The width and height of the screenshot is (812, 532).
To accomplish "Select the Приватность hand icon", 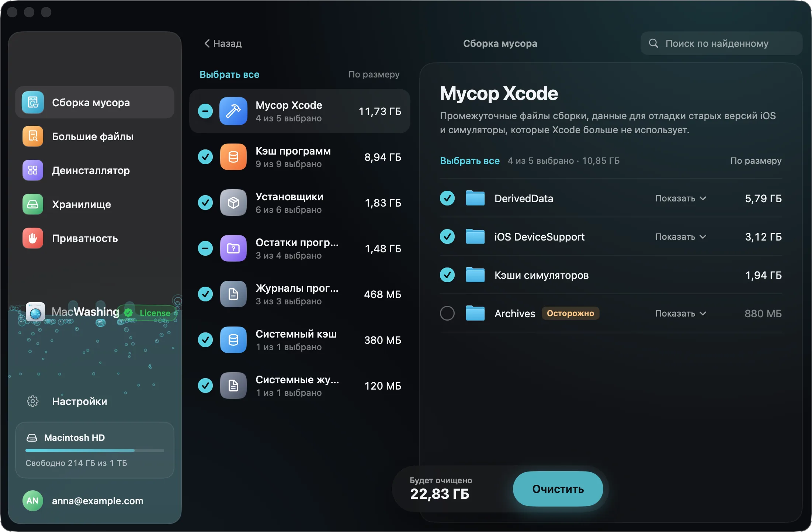I will coord(33,238).
